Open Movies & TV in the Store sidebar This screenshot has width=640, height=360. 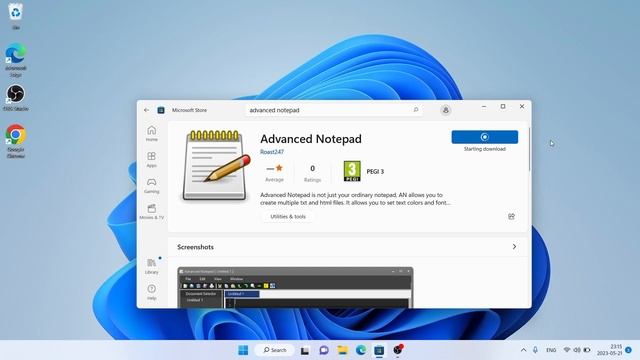(151, 211)
